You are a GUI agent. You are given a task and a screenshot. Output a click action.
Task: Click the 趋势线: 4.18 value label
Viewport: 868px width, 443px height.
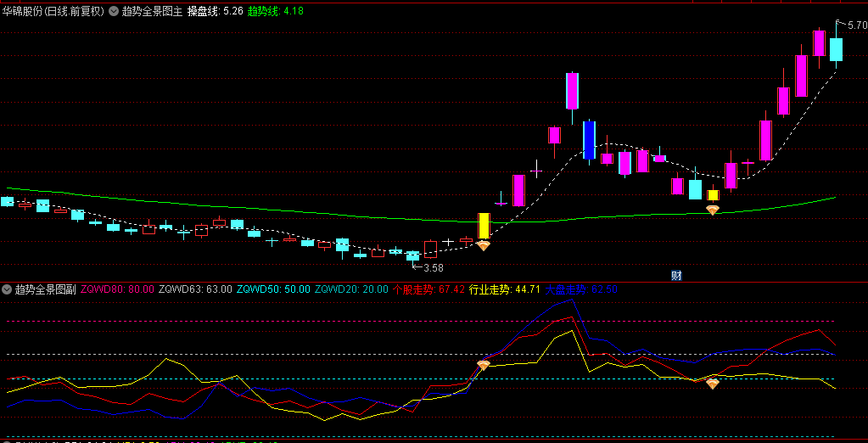(x=276, y=10)
